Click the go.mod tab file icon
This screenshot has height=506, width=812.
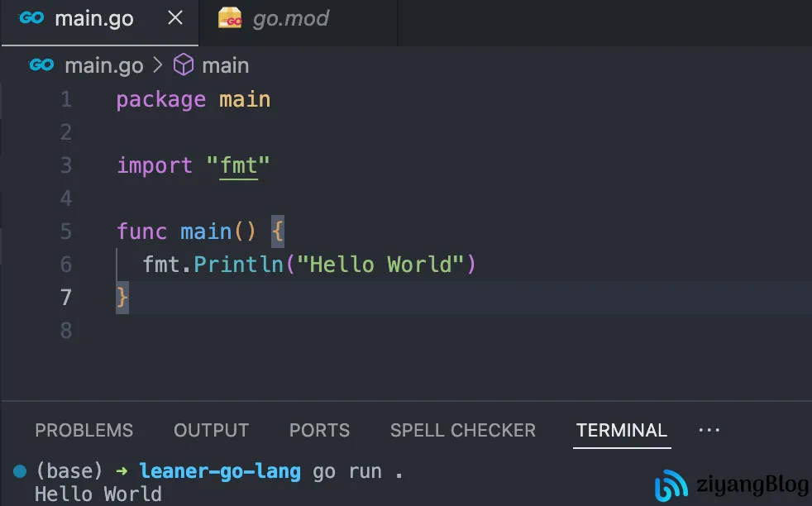(x=230, y=18)
